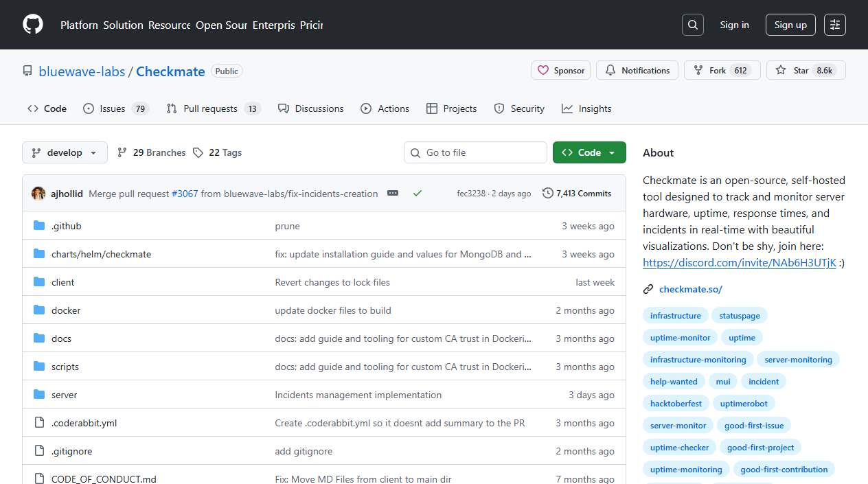This screenshot has width=868, height=484.
Task: Click the GitHub logo icon
Action: tap(33, 25)
